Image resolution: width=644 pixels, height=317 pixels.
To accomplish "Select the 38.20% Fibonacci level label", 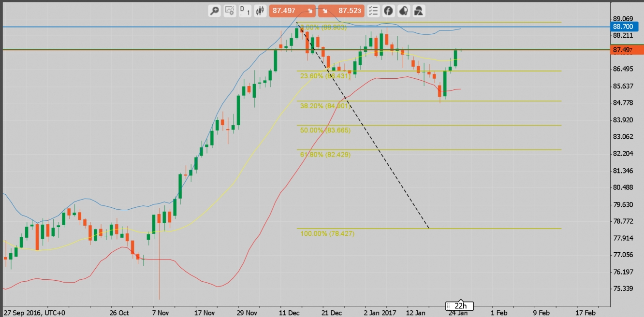I will (x=324, y=106).
